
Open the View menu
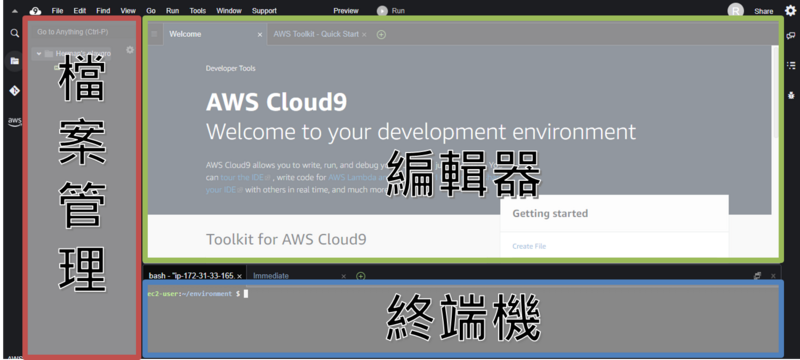coord(128,11)
